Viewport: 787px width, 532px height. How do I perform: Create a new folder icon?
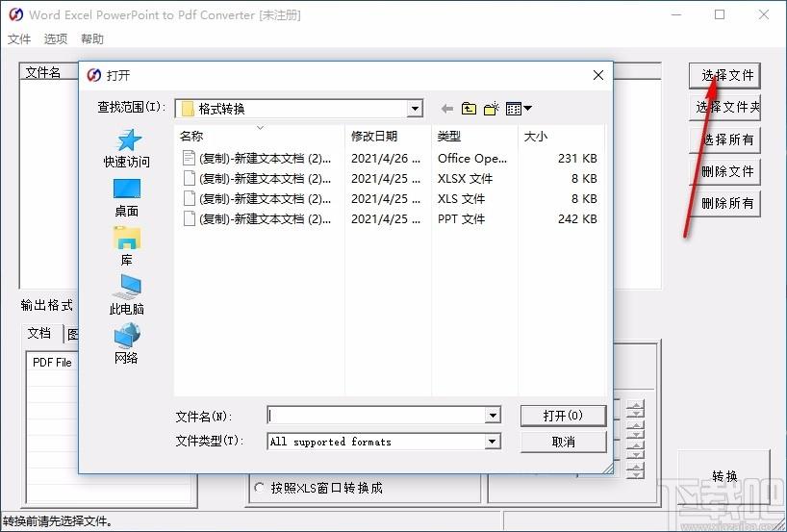pos(492,109)
